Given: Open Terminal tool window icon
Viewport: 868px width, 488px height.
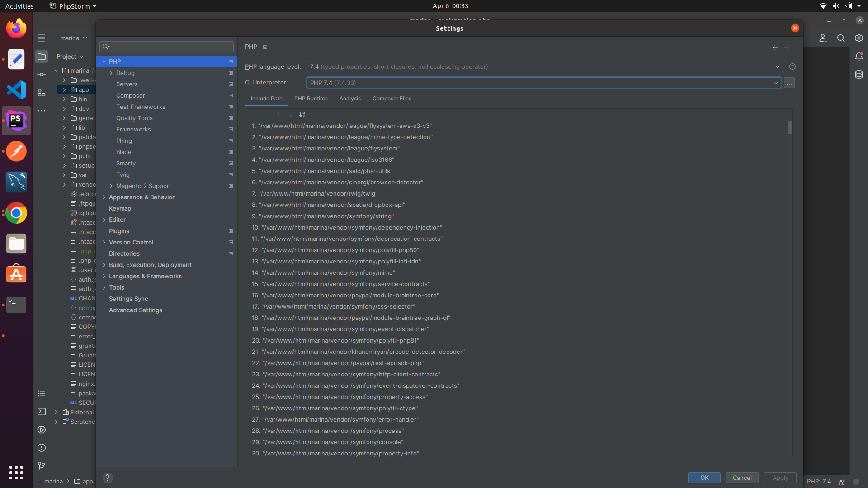Looking at the screenshot, I should (42, 412).
